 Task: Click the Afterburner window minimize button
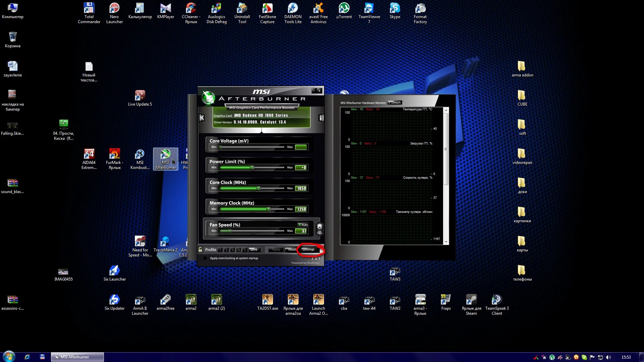pyautogui.click(x=314, y=90)
